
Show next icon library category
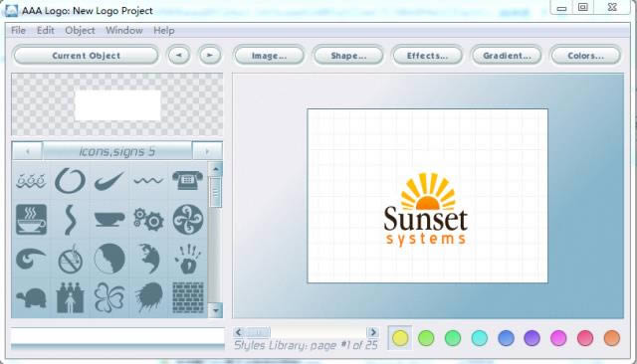(x=207, y=151)
